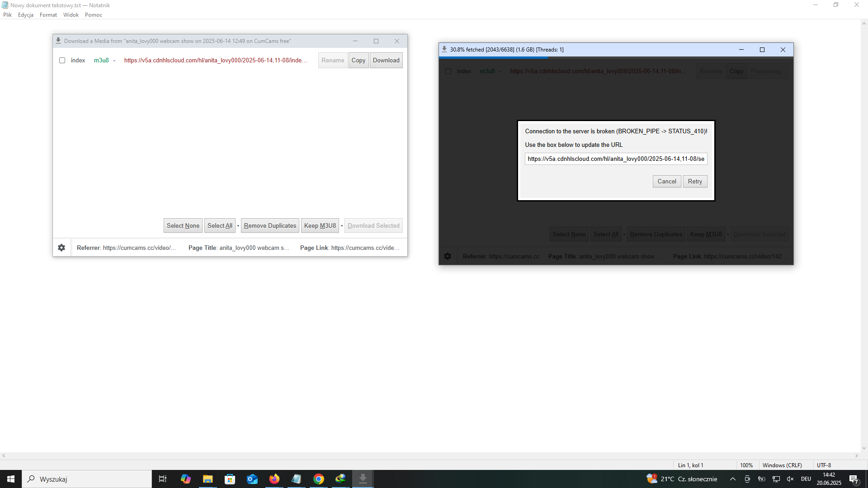Open settings gear in left download window
868x488 pixels.
(x=61, y=248)
